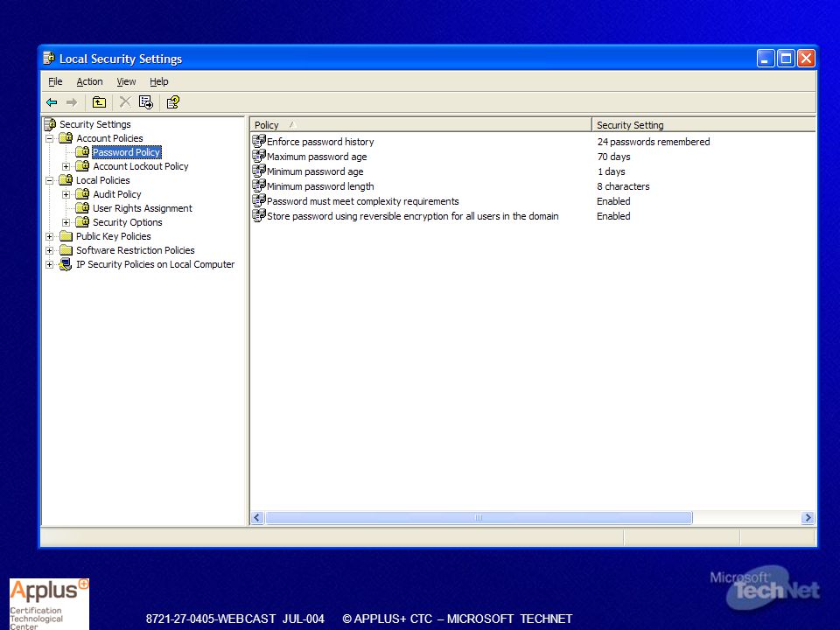
Task: Click the Export List toolbar icon
Action: click(x=146, y=101)
